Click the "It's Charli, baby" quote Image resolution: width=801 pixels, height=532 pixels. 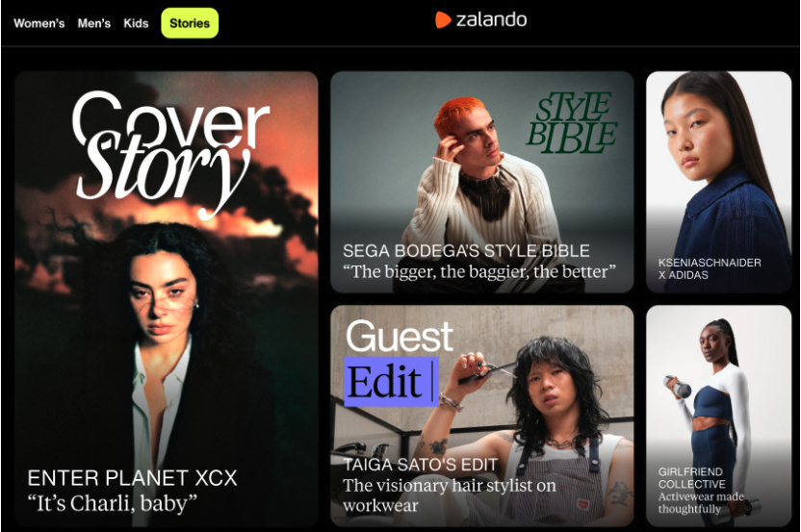click(112, 503)
